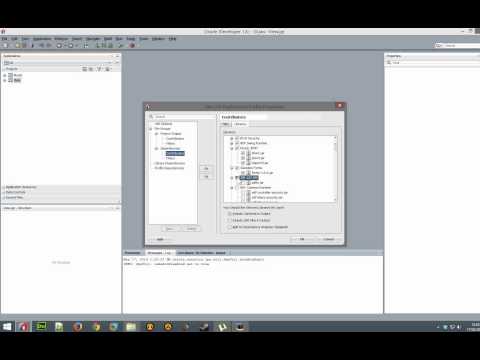480x360 pixels.
Task: Click the first project icon in Applications tree
Action: [10, 75]
